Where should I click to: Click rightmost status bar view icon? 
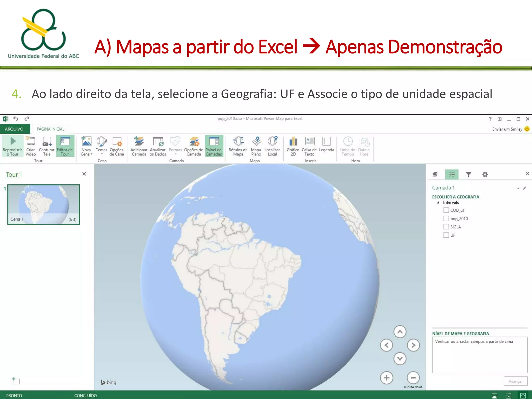click(523, 395)
